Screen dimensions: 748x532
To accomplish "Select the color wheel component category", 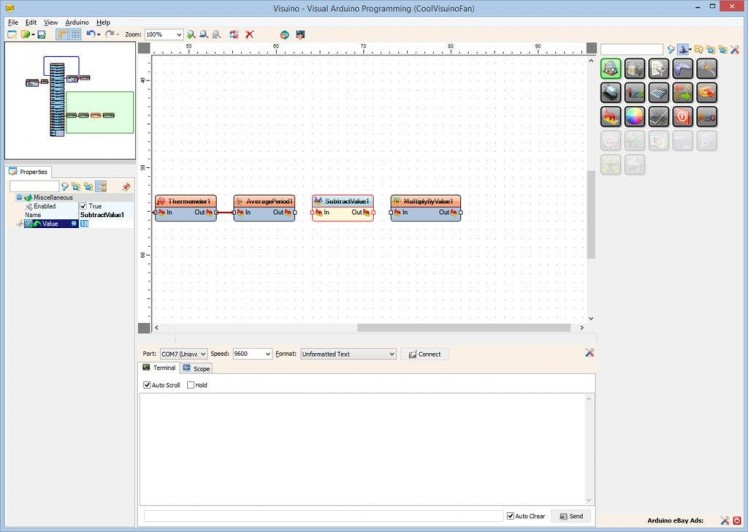I will 633,117.
